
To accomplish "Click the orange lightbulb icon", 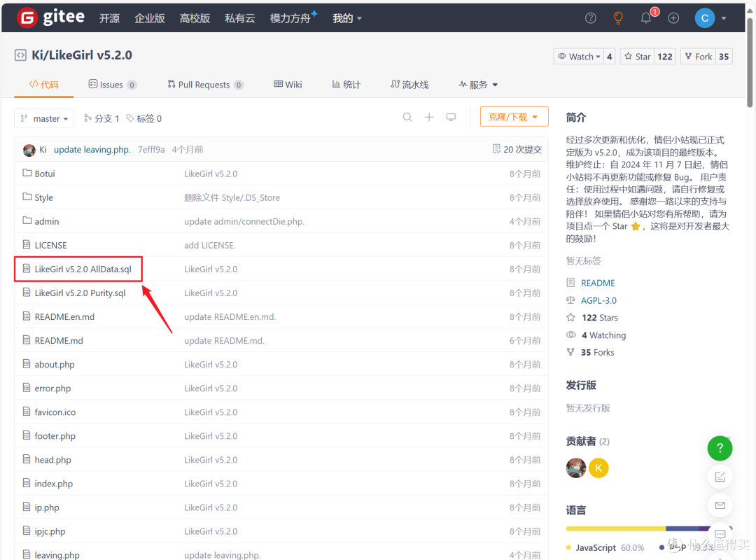I will (617, 18).
